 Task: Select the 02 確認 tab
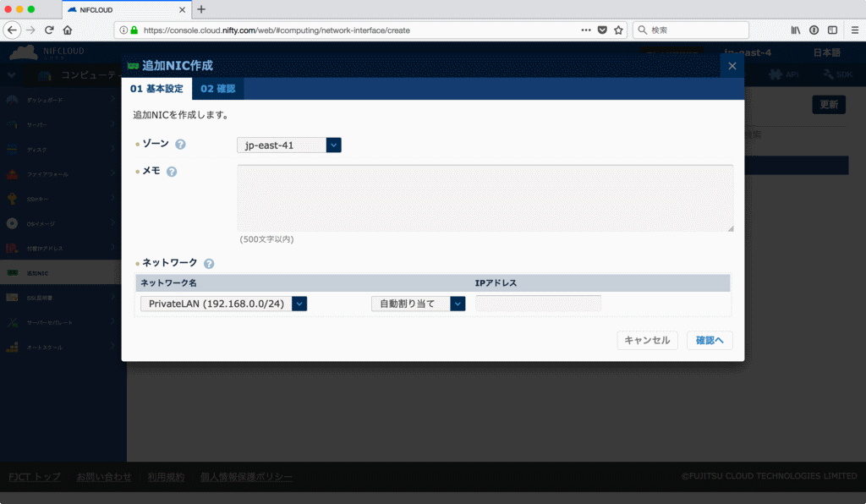point(217,88)
